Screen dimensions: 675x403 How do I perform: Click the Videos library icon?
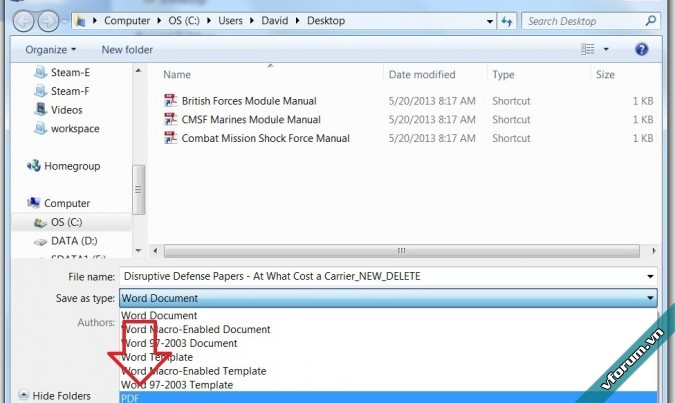coord(40,109)
